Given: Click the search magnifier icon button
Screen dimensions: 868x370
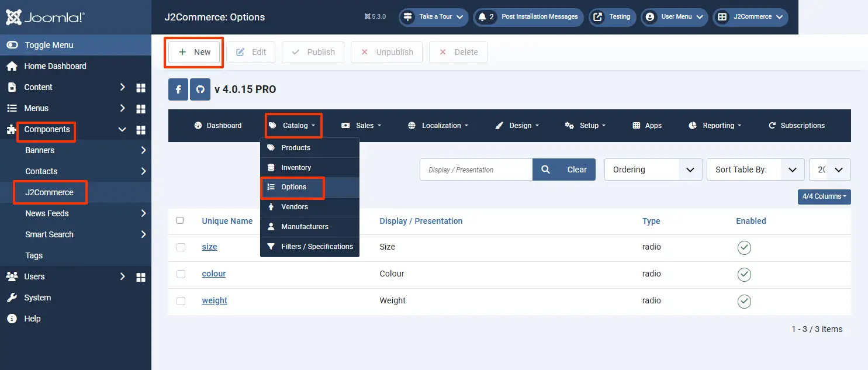Looking at the screenshot, I should click(545, 170).
